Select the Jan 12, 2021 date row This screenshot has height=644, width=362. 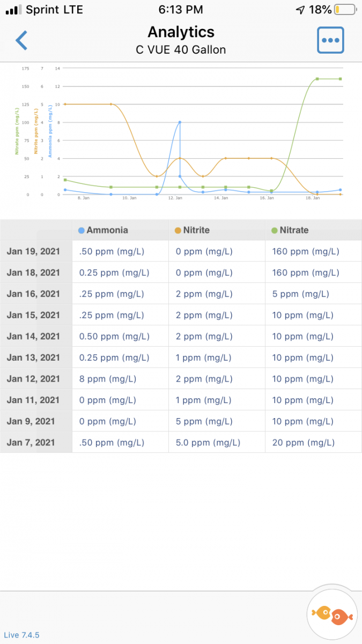tap(33, 379)
